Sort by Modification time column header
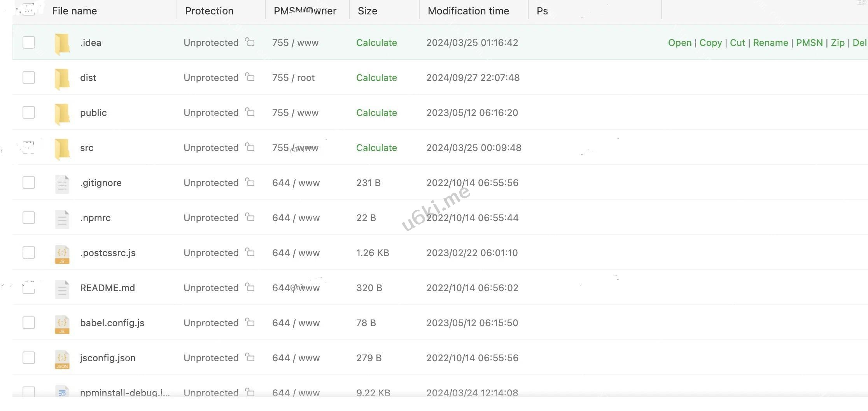The height and width of the screenshot is (411, 868). pyautogui.click(x=468, y=11)
